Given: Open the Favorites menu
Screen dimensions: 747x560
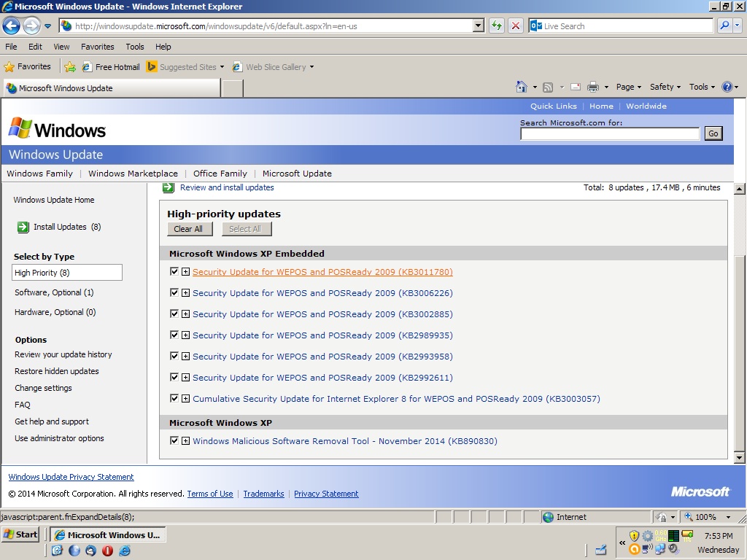Looking at the screenshot, I should 98,47.
